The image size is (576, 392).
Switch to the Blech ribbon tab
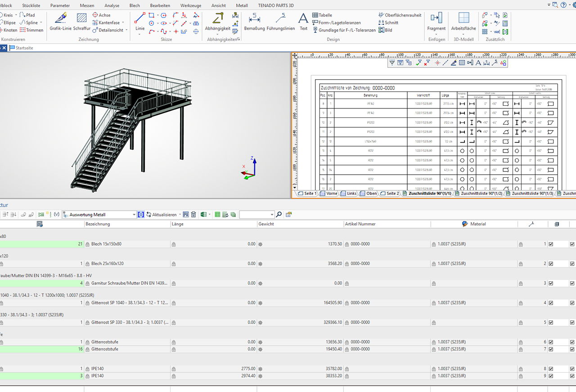pos(135,5)
